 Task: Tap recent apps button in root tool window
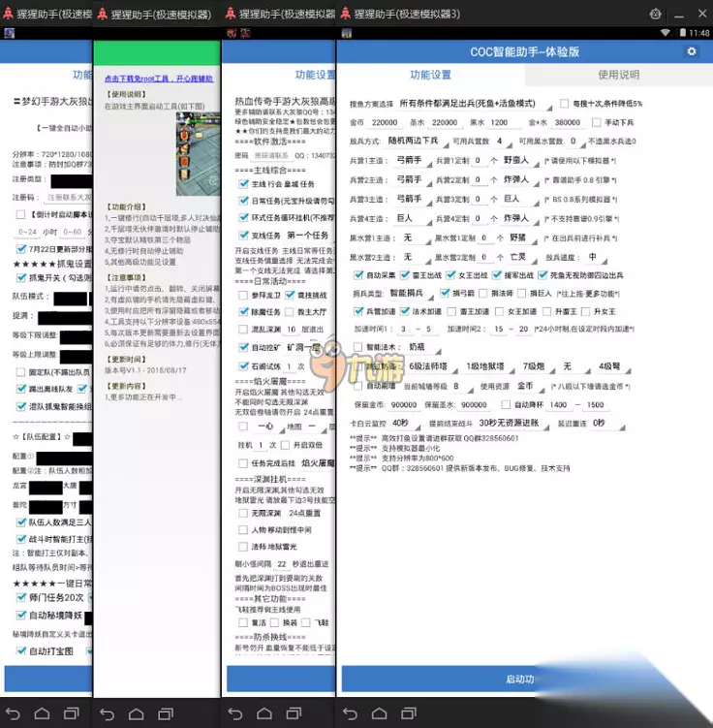click(166, 713)
